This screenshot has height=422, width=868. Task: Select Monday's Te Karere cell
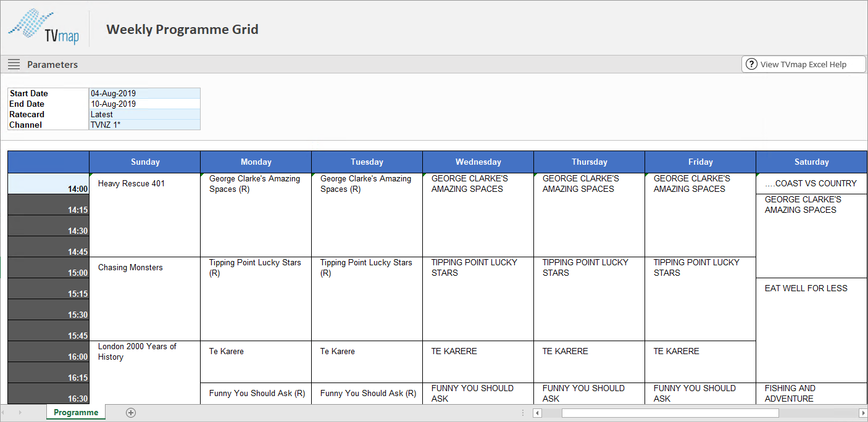point(256,362)
